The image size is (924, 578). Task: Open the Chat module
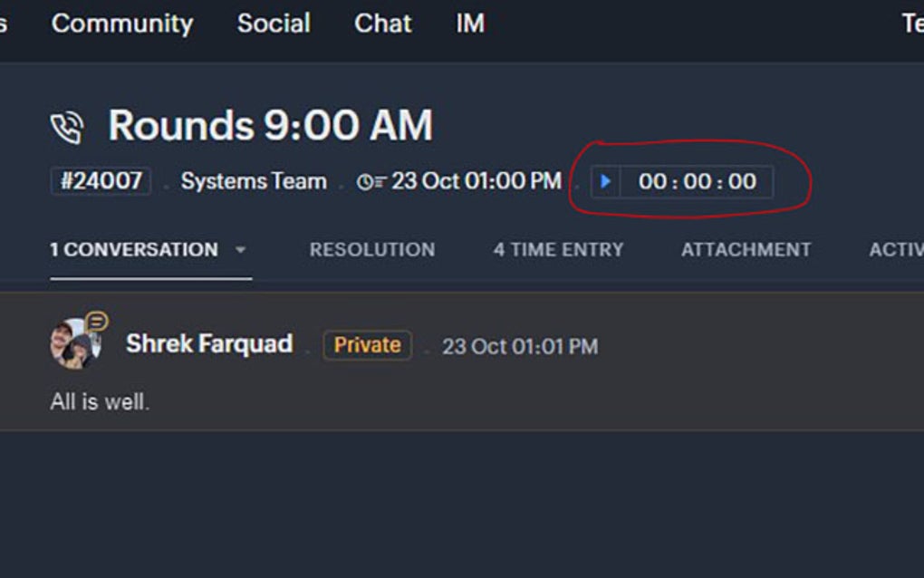[x=382, y=24]
